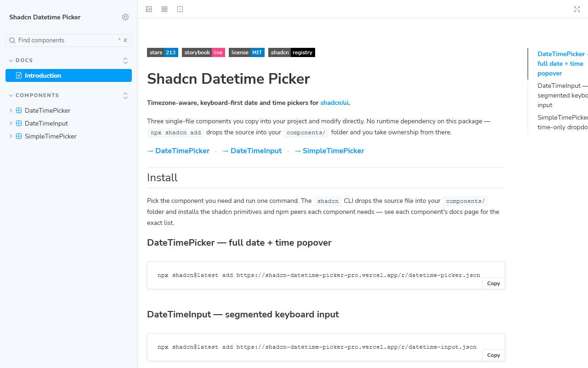This screenshot has width=588, height=368.
Task: Click the DateTimeInput component icon
Action: point(19,123)
